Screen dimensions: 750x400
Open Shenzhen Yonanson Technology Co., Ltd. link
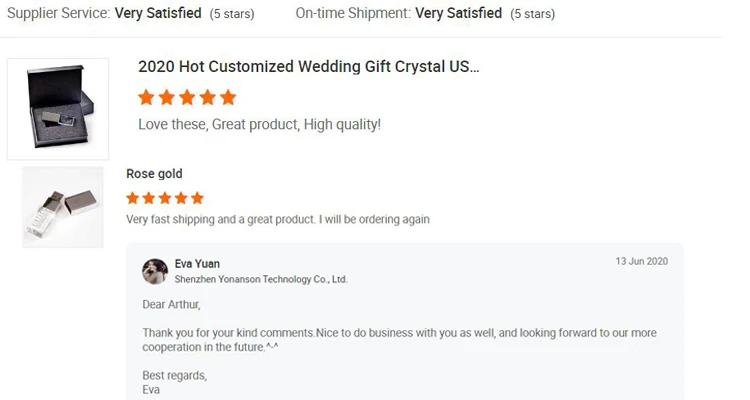click(261, 280)
